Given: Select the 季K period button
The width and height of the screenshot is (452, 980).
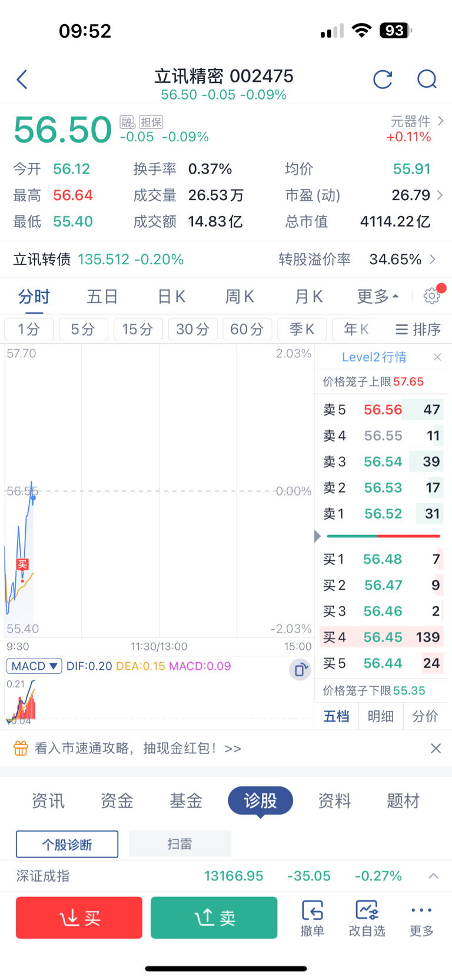Looking at the screenshot, I should [x=303, y=329].
